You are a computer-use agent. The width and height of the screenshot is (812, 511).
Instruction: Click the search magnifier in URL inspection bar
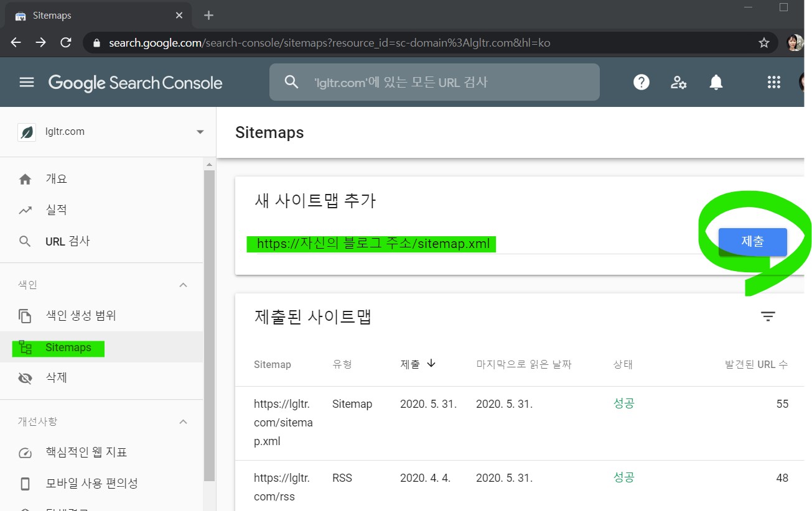(x=291, y=82)
